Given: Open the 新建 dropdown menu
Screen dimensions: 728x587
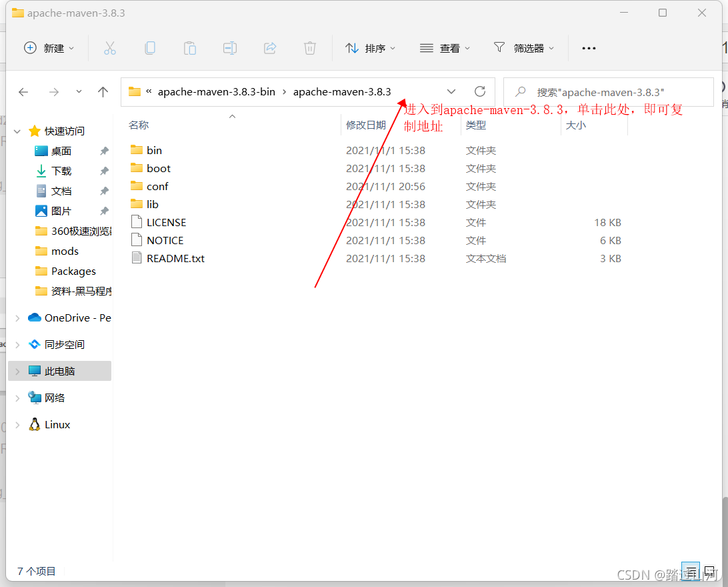Looking at the screenshot, I should [49, 48].
